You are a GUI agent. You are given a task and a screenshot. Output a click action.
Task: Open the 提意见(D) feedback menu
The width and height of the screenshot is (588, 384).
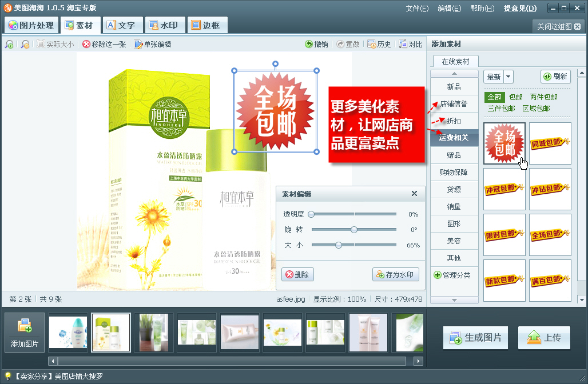[520, 8]
